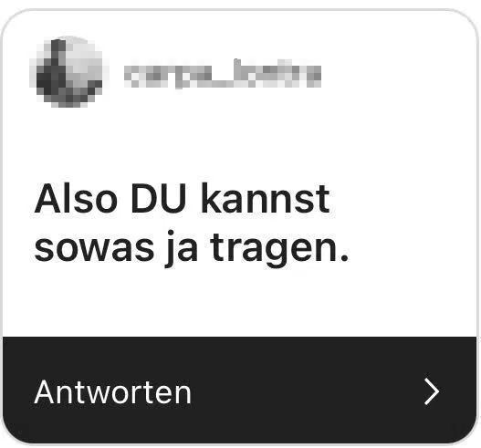The image size is (481, 448).
Task: Click the blank area right of the username
Action: tap(396, 74)
